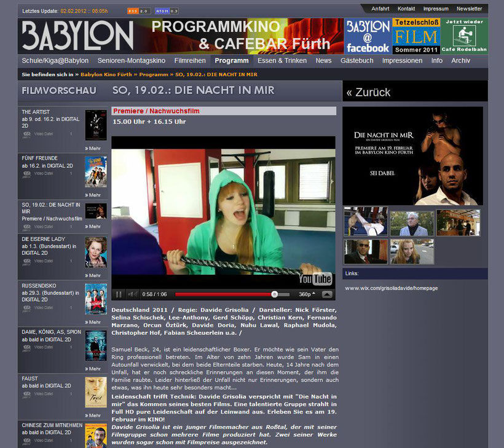This screenshot has width=504, height=448.
Task: Follow the Programm breadcrumb link
Action: tap(154, 74)
